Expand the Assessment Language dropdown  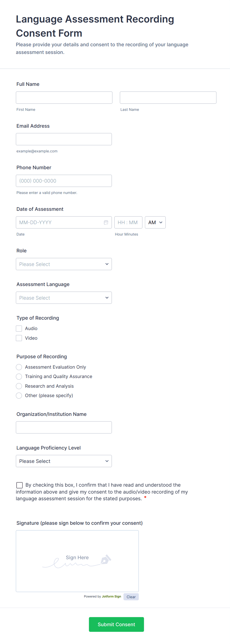[64, 298]
